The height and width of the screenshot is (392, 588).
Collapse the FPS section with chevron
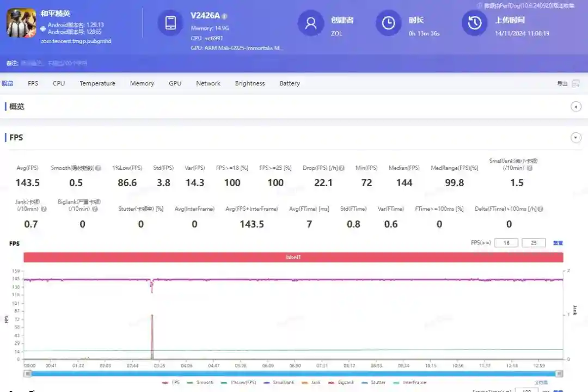[x=576, y=138]
